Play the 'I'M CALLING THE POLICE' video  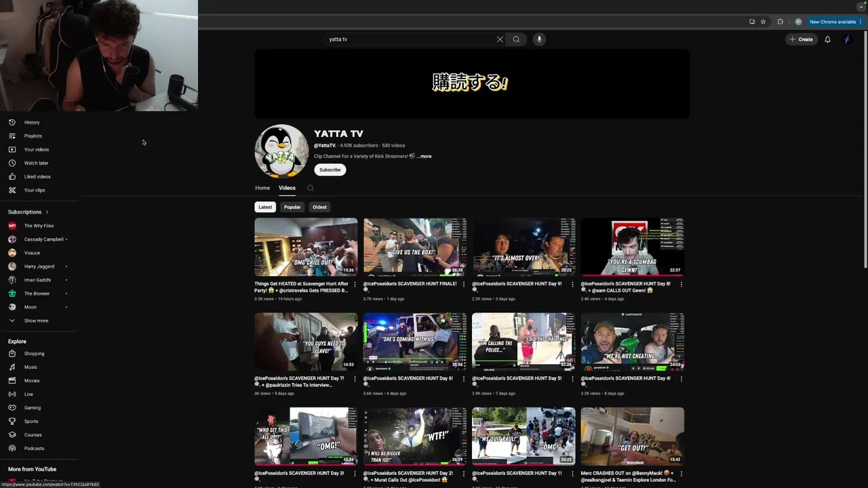(x=524, y=342)
